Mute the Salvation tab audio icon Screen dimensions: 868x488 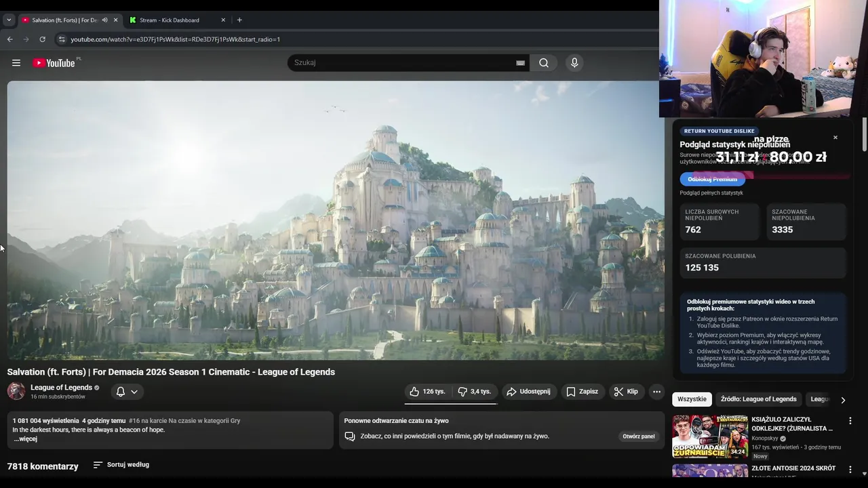point(105,20)
